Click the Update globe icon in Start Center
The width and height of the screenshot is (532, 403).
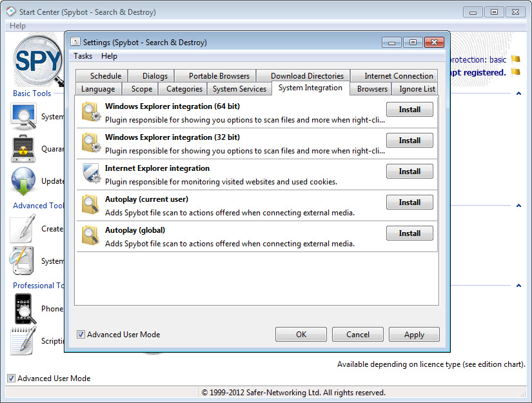click(23, 181)
